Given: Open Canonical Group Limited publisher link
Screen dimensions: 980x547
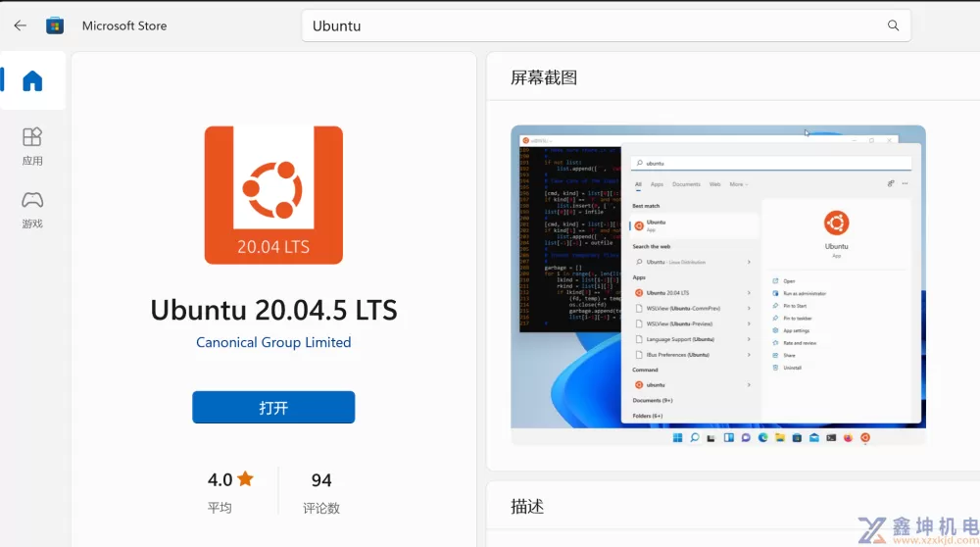Looking at the screenshot, I should [273, 342].
